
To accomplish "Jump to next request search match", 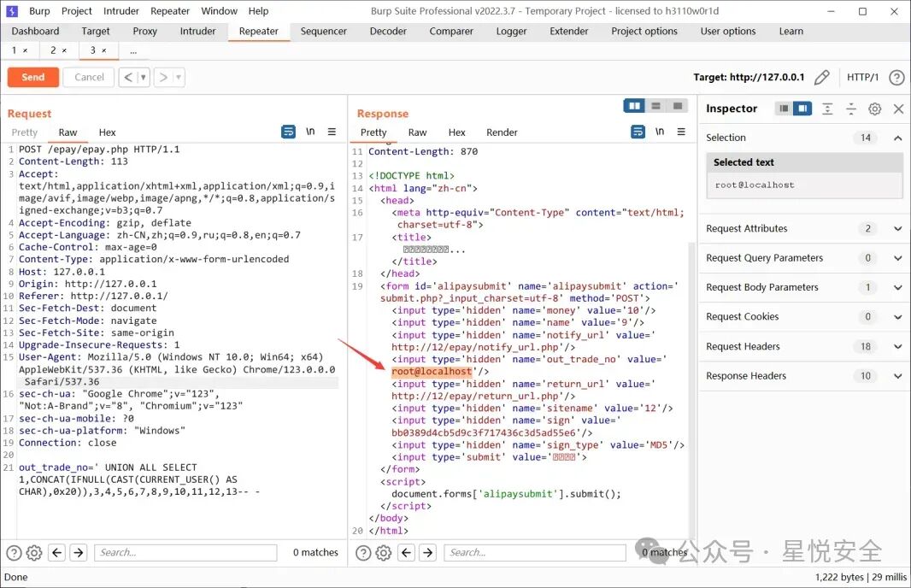I will coord(79,553).
